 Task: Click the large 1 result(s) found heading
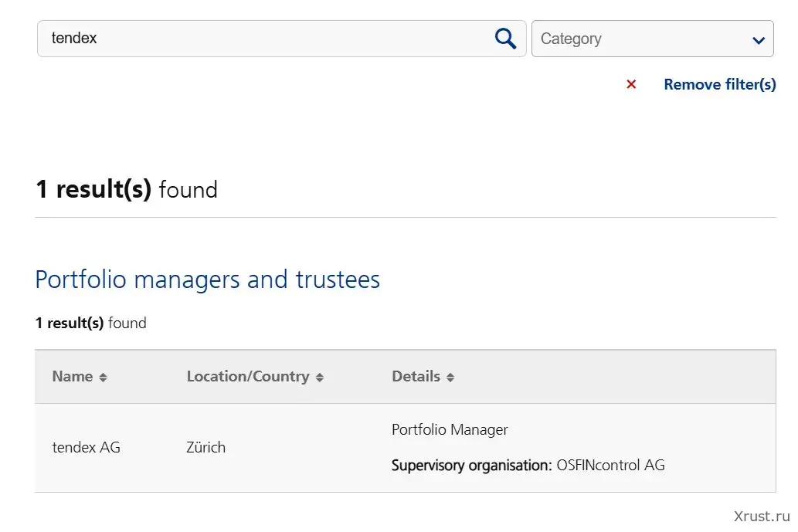[127, 189]
